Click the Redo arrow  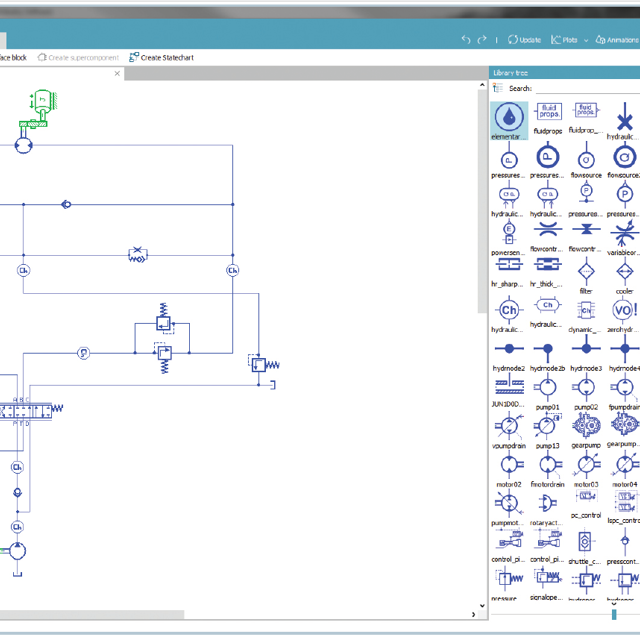tap(482, 39)
